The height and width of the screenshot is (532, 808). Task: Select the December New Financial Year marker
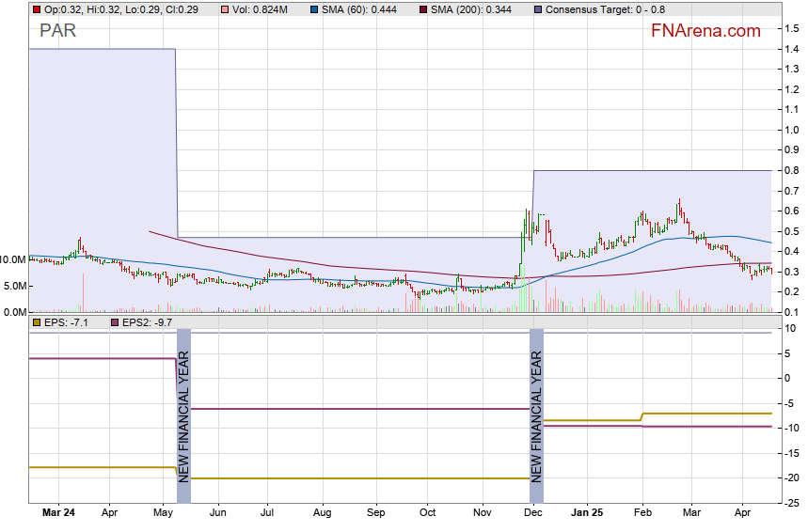tap(536, 406)
